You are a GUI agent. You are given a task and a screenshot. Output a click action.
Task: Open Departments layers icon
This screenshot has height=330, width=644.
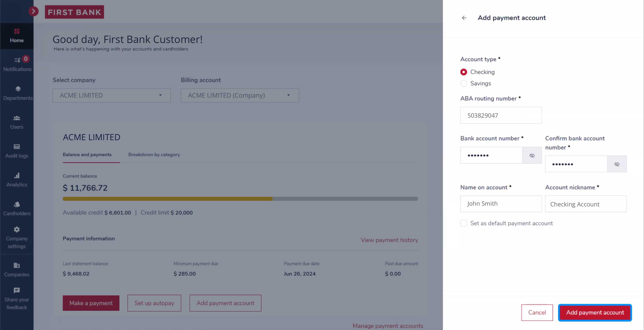(18, 89)
